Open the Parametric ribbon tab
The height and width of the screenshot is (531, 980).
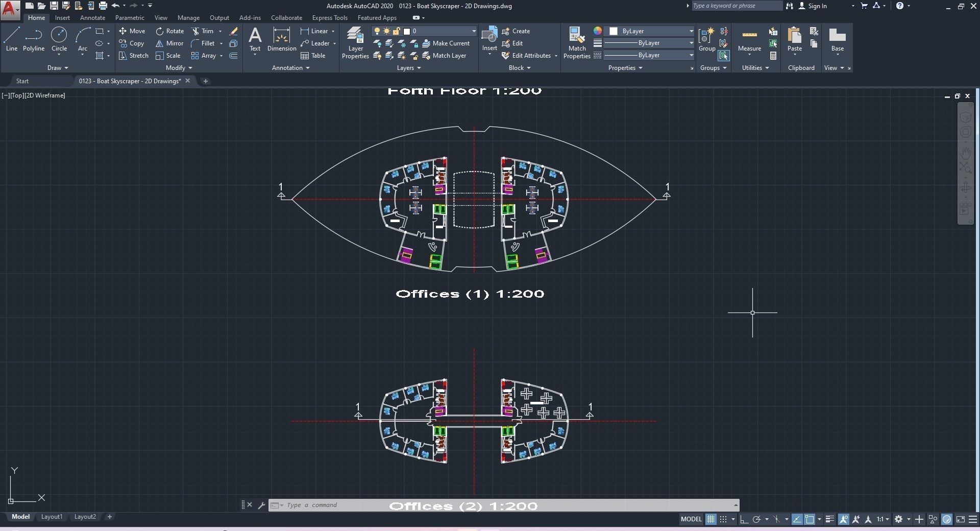pyautogui.click(x=130, y=18)
